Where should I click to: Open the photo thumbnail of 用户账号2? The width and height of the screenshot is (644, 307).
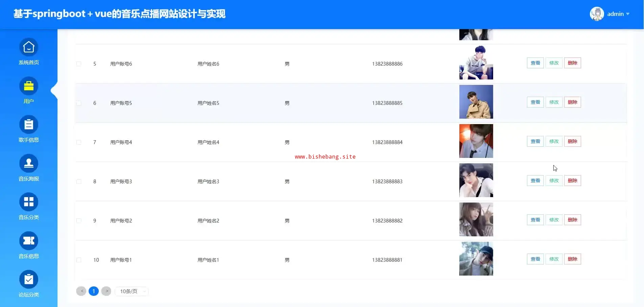coord(476,219)
